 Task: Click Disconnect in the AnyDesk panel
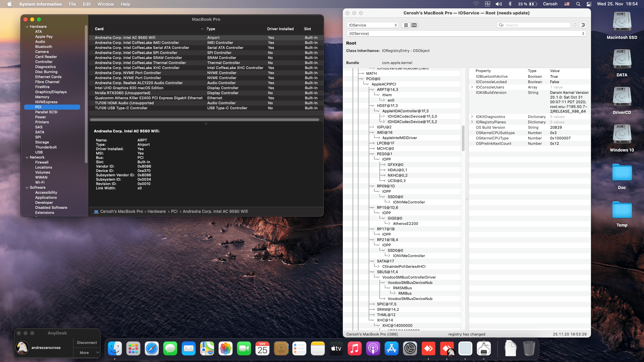point(87,343)
